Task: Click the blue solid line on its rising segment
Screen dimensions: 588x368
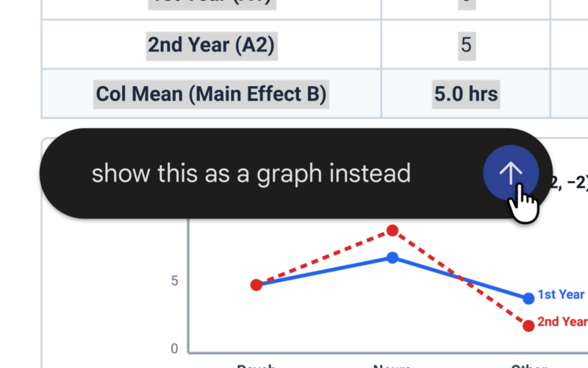Action: point(324,271)
